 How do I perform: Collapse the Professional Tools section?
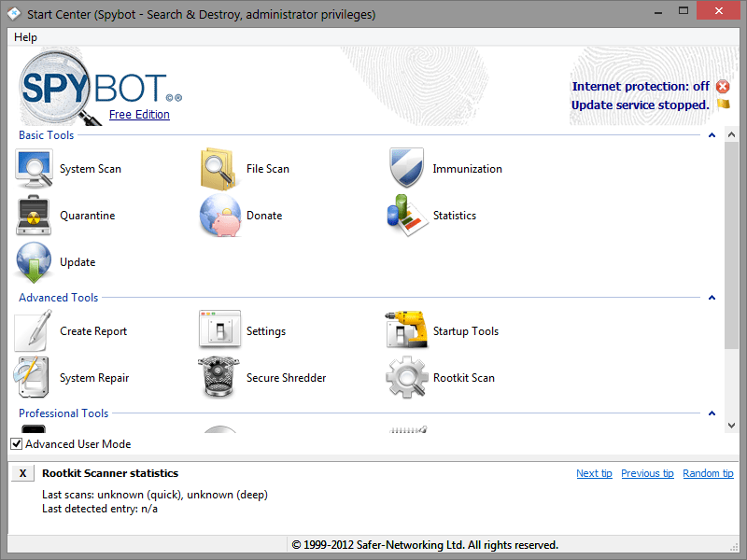coord(712,413)
